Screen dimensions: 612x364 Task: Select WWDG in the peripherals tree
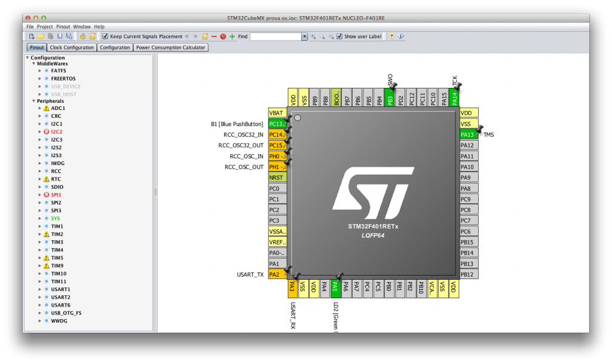59,321
